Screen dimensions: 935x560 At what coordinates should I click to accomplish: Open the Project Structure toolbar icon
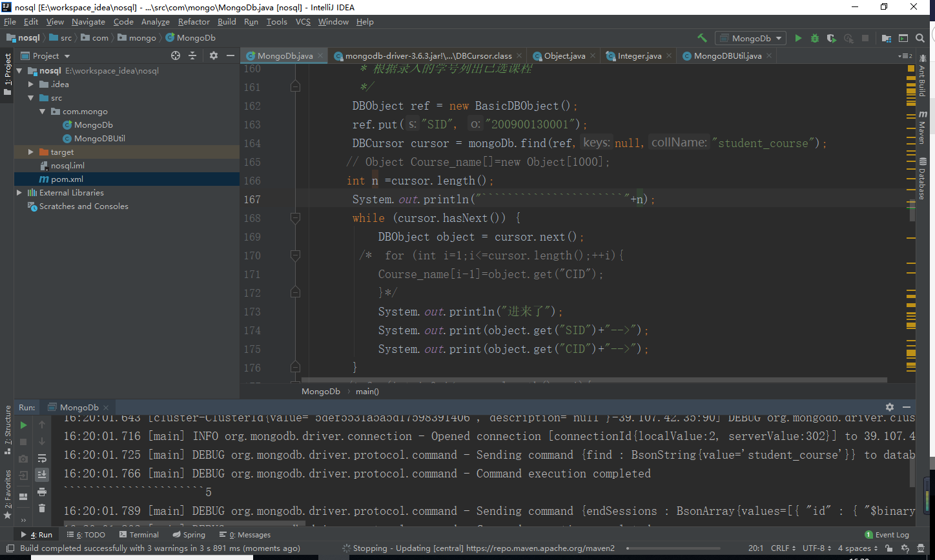886,38
